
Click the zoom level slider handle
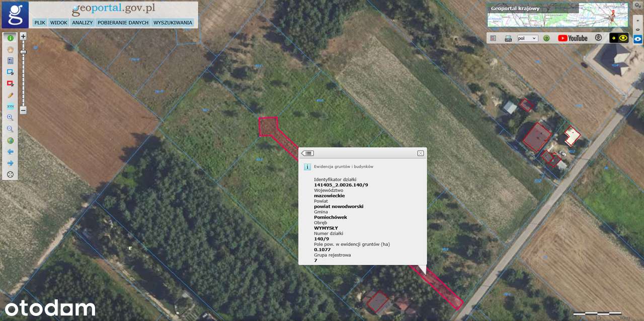[23, 52]
